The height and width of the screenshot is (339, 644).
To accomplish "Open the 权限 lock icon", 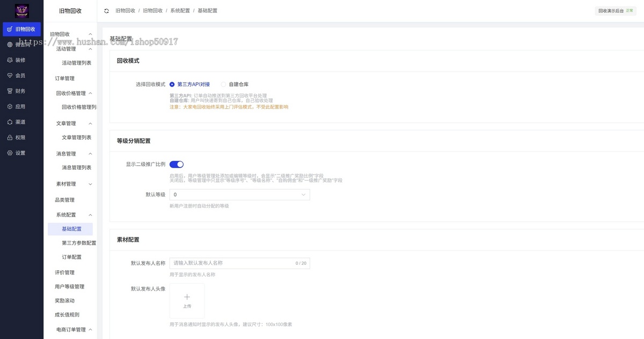I will (10, 138).
